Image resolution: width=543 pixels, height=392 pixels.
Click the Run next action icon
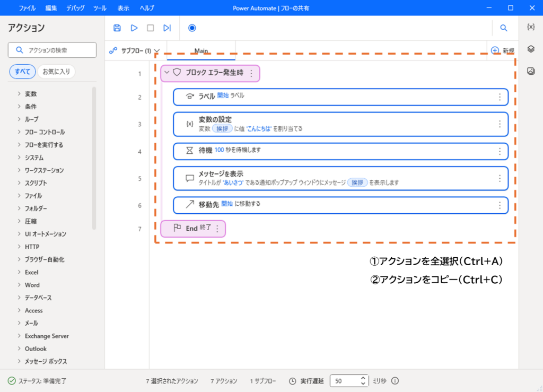click(x=167, y=28)
